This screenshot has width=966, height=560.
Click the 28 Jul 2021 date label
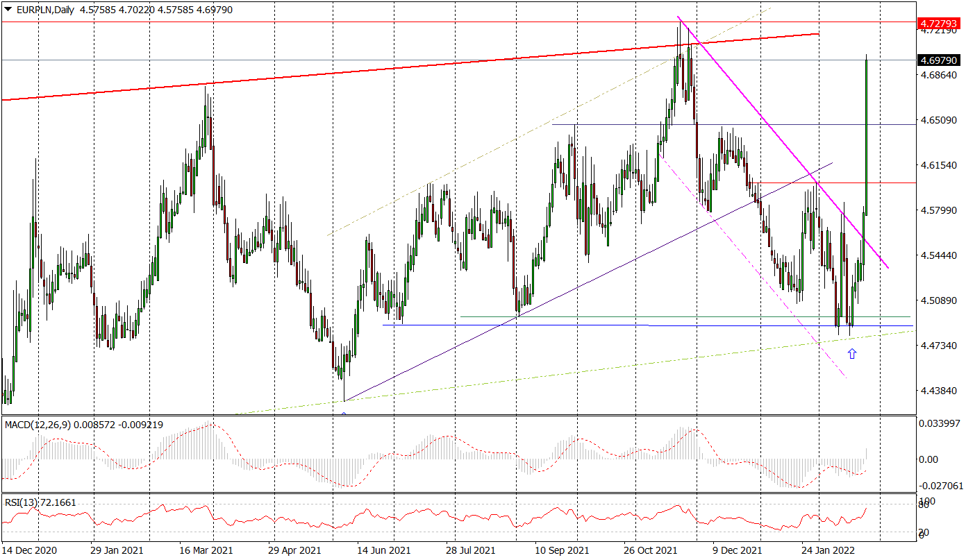coord(470,550)
